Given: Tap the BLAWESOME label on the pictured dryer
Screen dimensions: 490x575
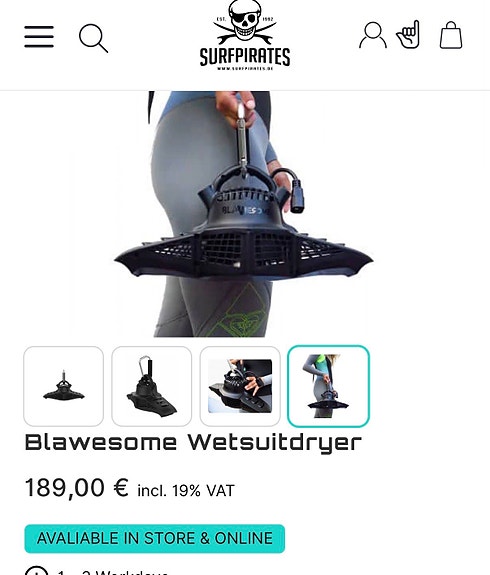Looking at the screenshot, I should point(246,210).
